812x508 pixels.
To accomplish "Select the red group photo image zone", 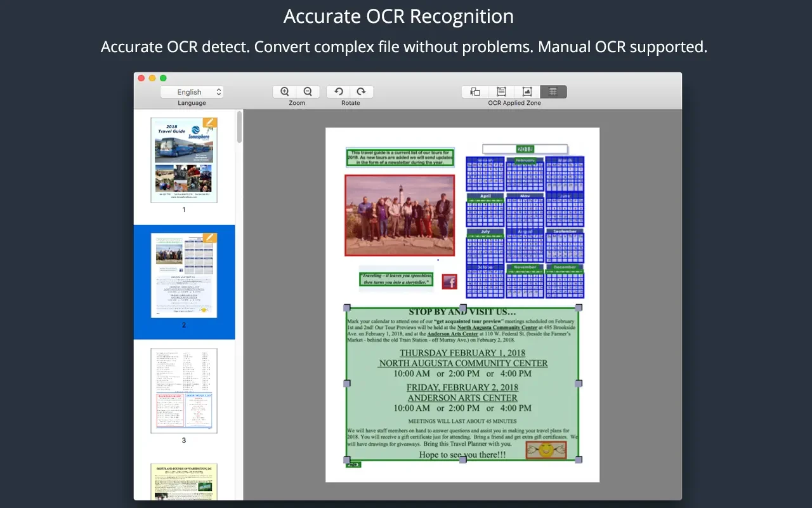I will point(400,215).
